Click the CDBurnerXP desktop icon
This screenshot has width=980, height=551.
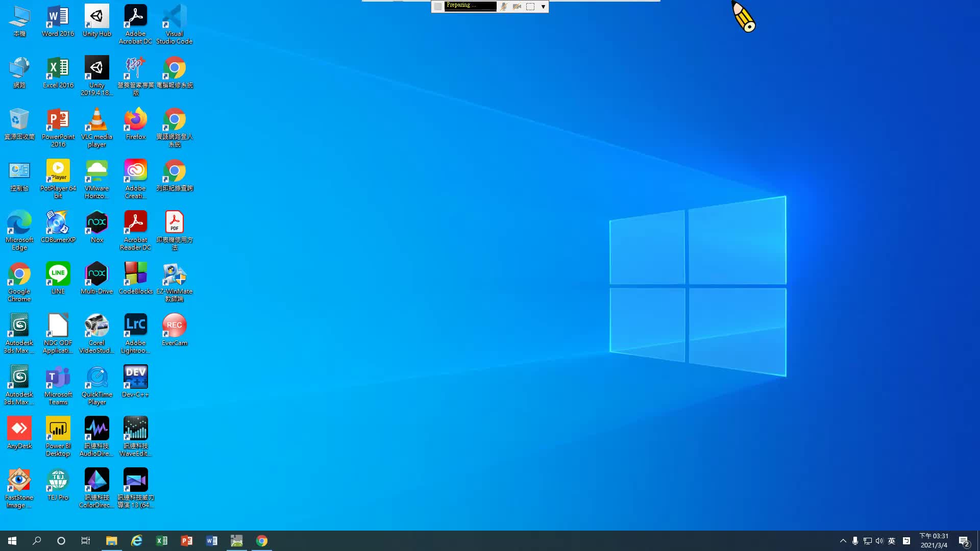58,227
